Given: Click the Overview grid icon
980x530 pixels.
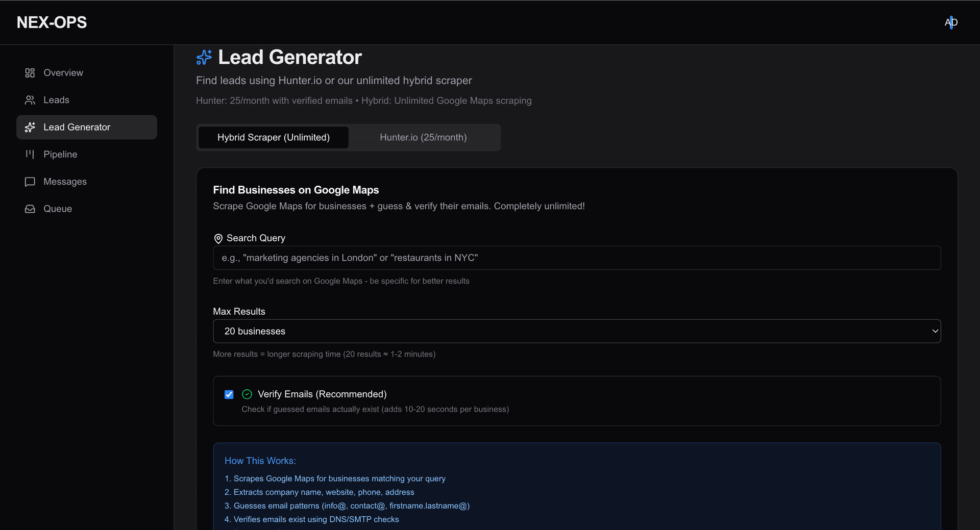Looking at the screenshot, I should pyautogui.click(x=30, y=72).
